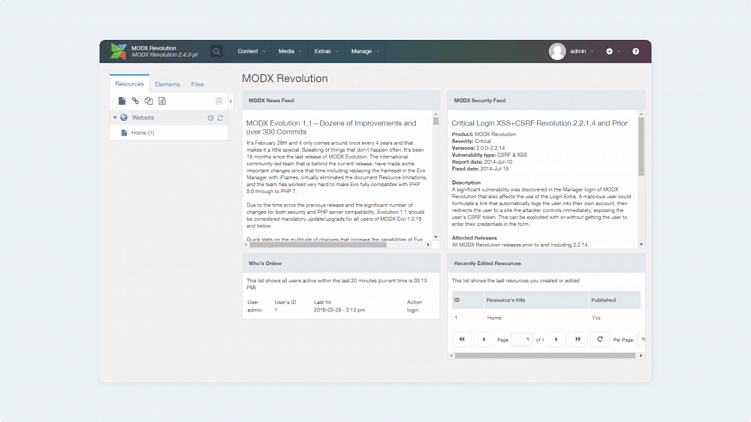Click the admin user avatar
This screenshot has width=751, height=422.
pyautogui.click(x=557, y=51)
